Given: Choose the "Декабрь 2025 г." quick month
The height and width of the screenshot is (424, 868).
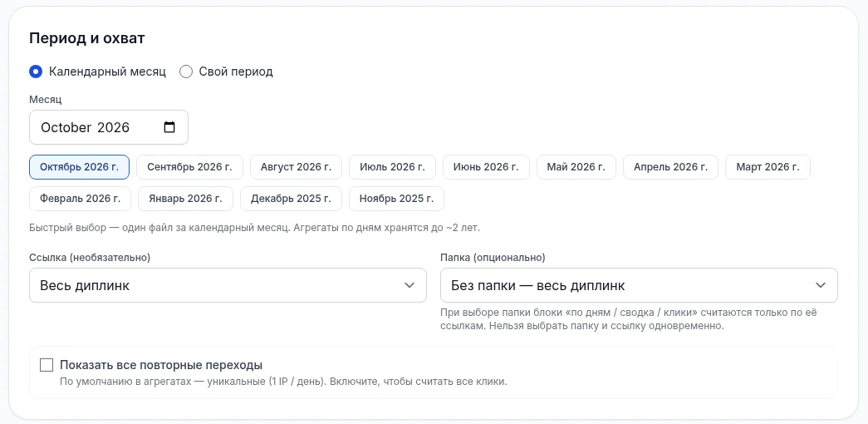Looking at the screenshot, I should click(x=292, y=199).
